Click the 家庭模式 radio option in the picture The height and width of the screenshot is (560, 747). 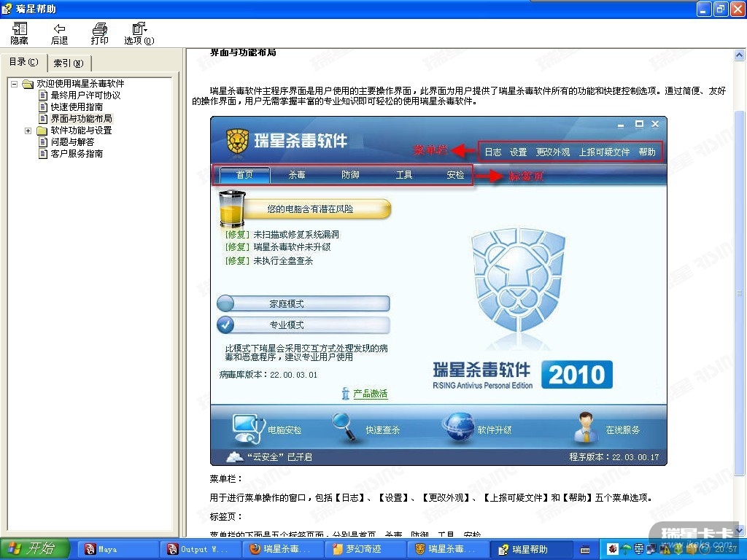coord(303,304)
